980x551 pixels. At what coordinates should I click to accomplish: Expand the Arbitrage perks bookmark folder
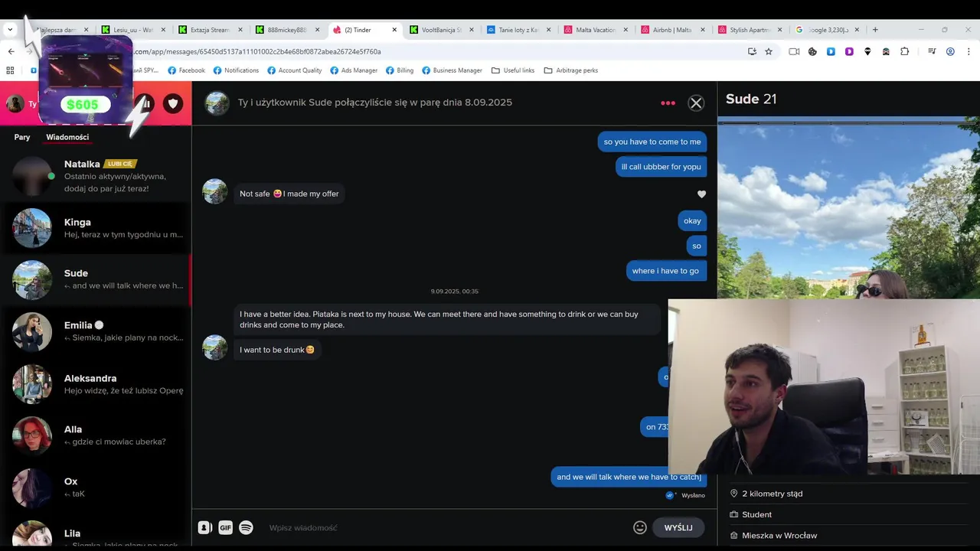tap(570, 70)
